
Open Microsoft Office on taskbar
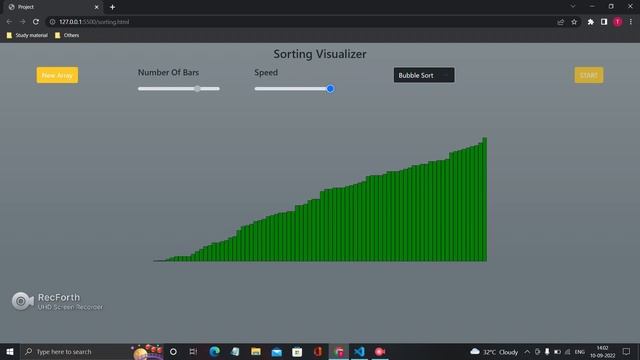pyautogui.click(x=318, y=351)
